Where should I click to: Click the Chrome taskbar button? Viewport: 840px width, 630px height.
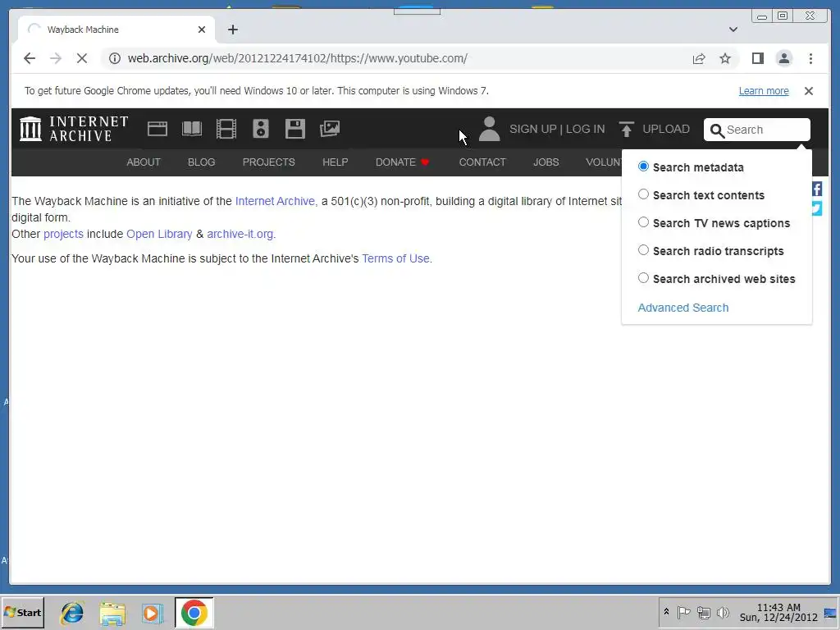tap(194, 612)
